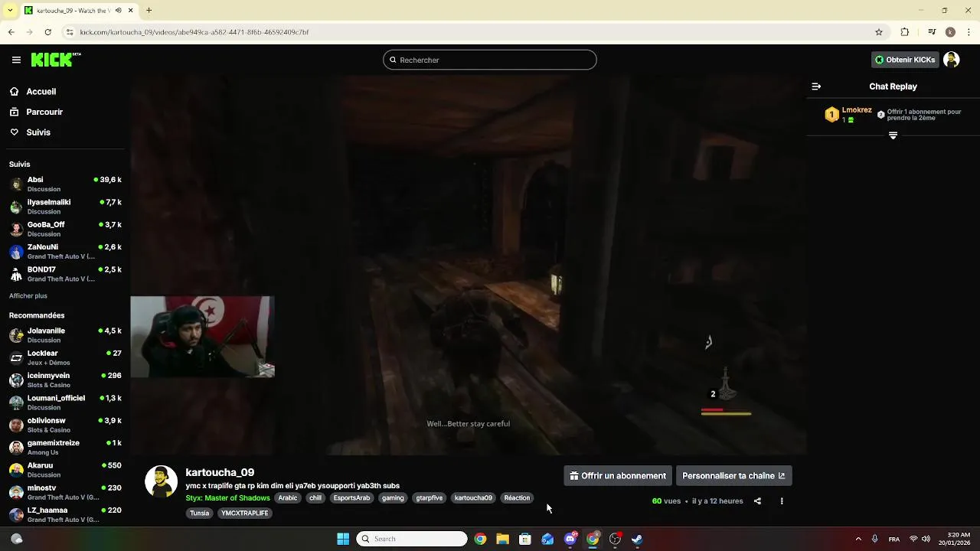Open LZ_haamaa recommended channel
The image size is (980, 551).
point(65,514)
